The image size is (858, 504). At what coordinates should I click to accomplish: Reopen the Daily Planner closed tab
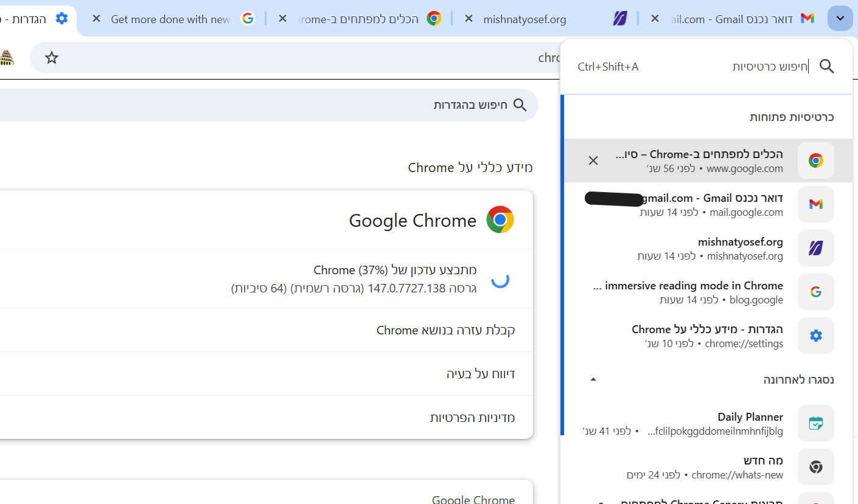coord(708,423)
